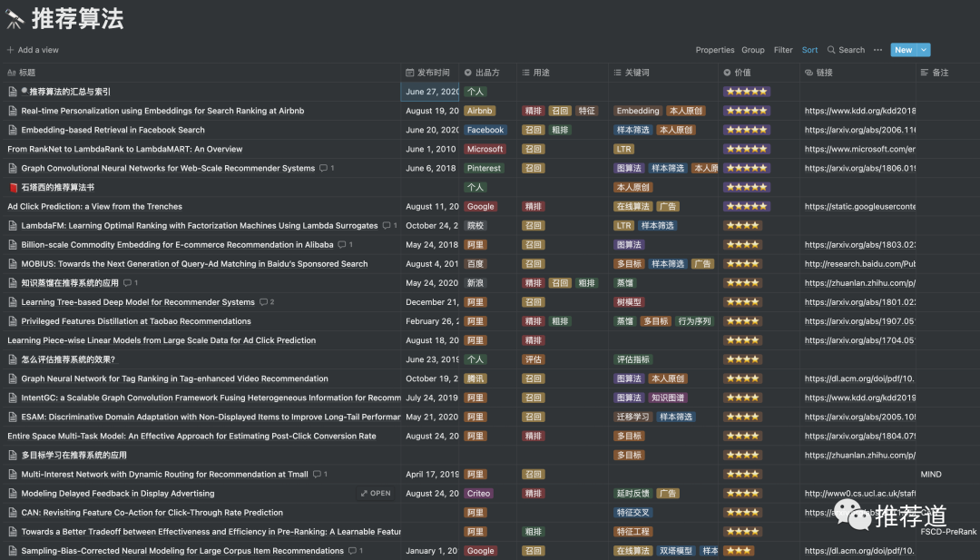Click the telescope icon beside the page title

[15, 18]
